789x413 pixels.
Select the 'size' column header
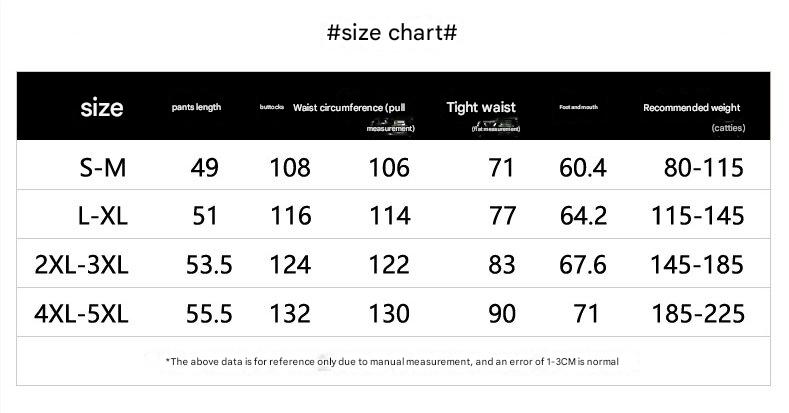point(102,108)
